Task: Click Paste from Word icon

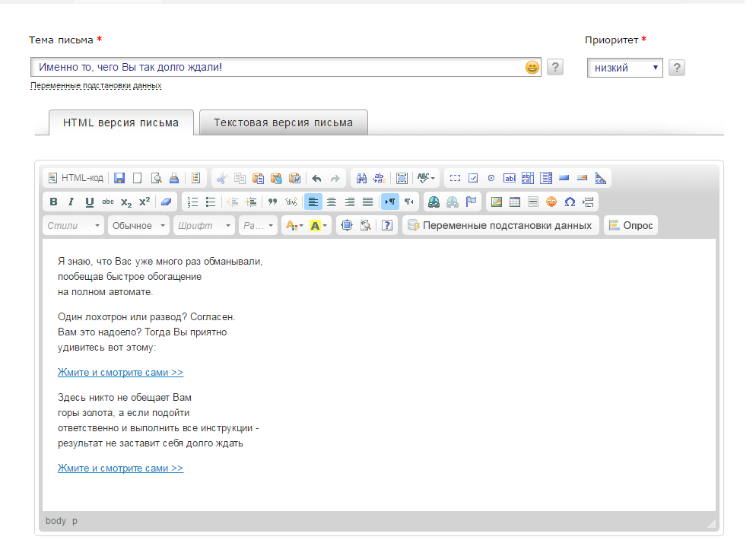Action: pos(294,179)
